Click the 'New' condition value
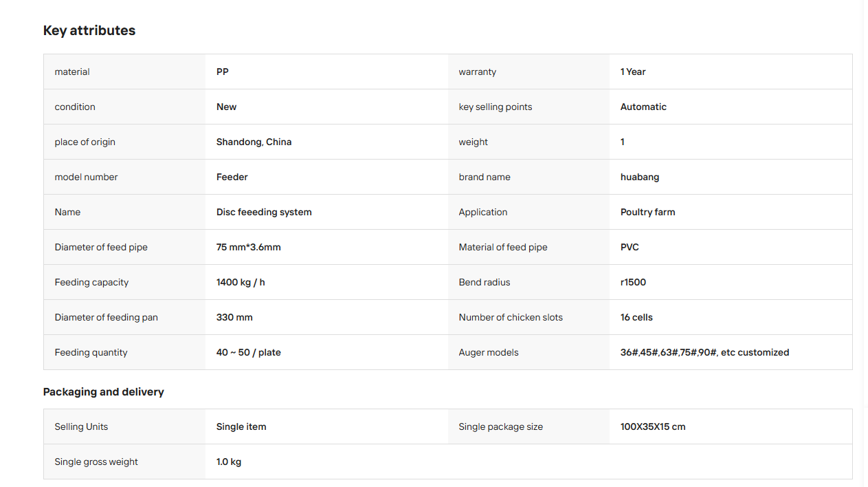 tap(226, 107)
